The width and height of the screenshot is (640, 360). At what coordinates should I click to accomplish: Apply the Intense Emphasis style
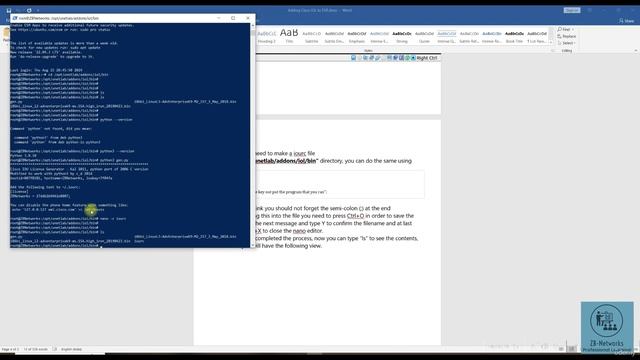(x=379, y=37)
